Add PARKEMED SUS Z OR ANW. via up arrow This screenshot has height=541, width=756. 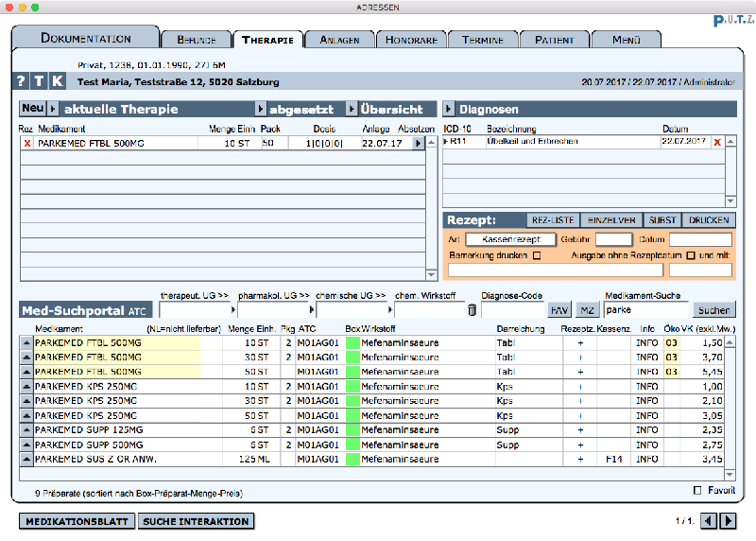[x=26, y=459]
